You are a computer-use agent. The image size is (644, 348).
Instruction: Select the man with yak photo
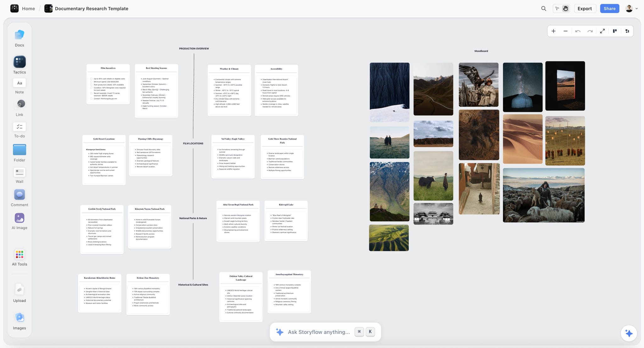click(433, 176)
